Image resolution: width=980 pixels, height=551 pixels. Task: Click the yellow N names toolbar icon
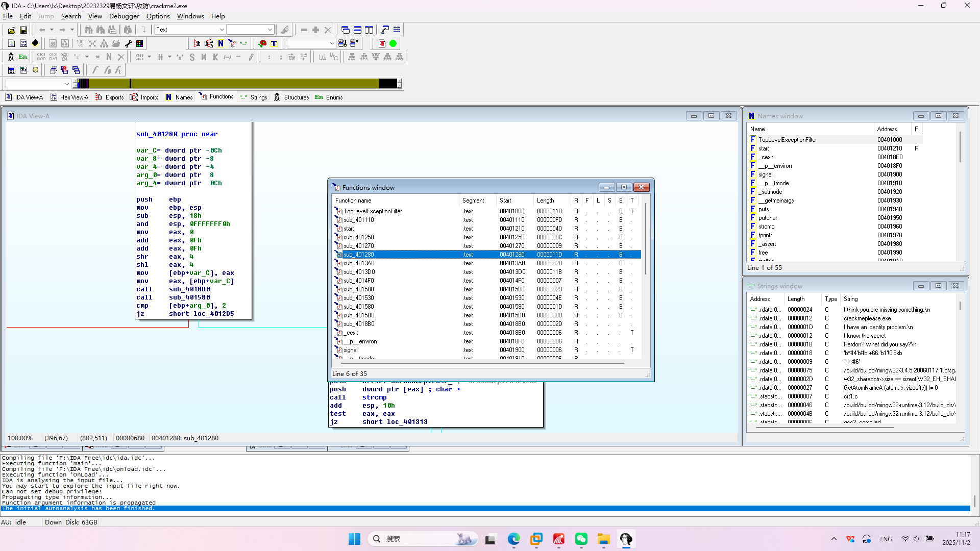[220, 44]
